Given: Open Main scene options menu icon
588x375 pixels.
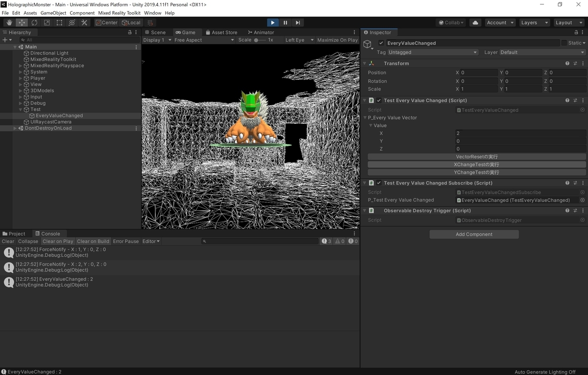Looking at the screenshot, I should click(136, 47).
